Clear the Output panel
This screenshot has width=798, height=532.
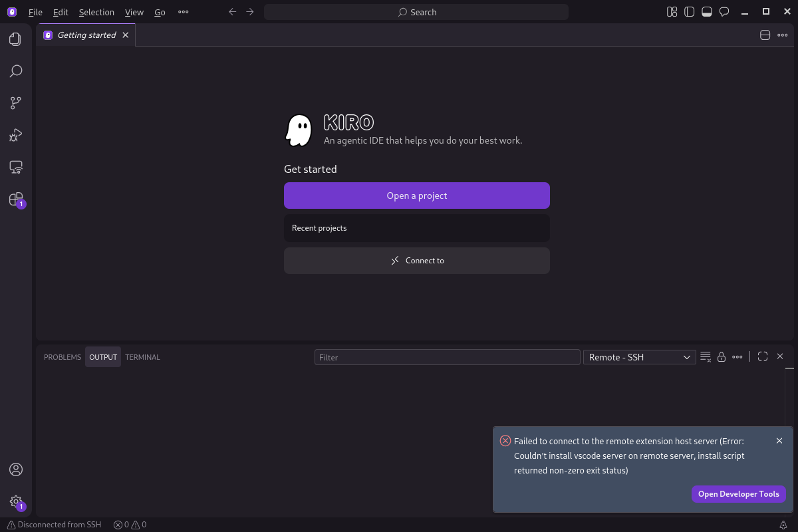point(706,357)
